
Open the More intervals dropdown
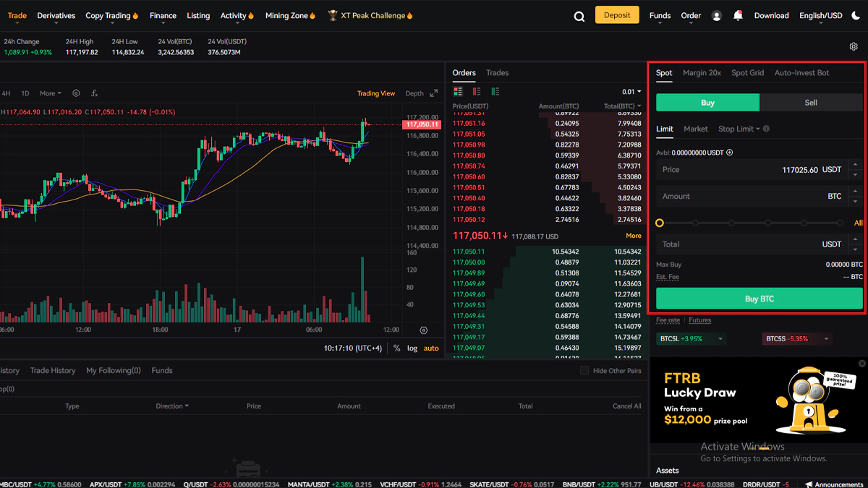(x=51, y=93)
